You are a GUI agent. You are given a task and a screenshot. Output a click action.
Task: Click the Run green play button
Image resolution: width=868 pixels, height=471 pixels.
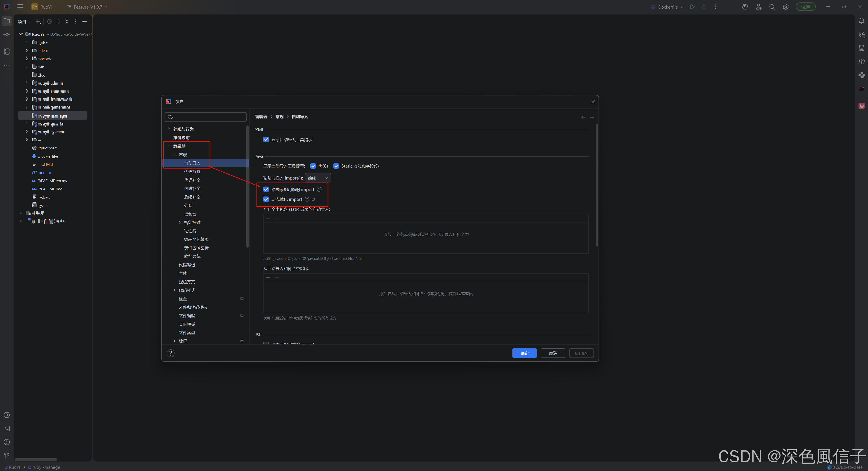tap(692, 7)
